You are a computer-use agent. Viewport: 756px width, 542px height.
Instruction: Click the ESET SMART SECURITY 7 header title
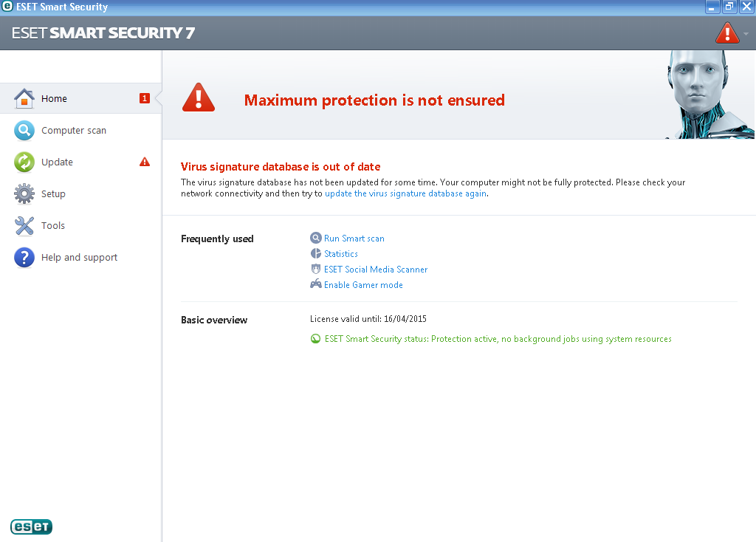[103, 32]
